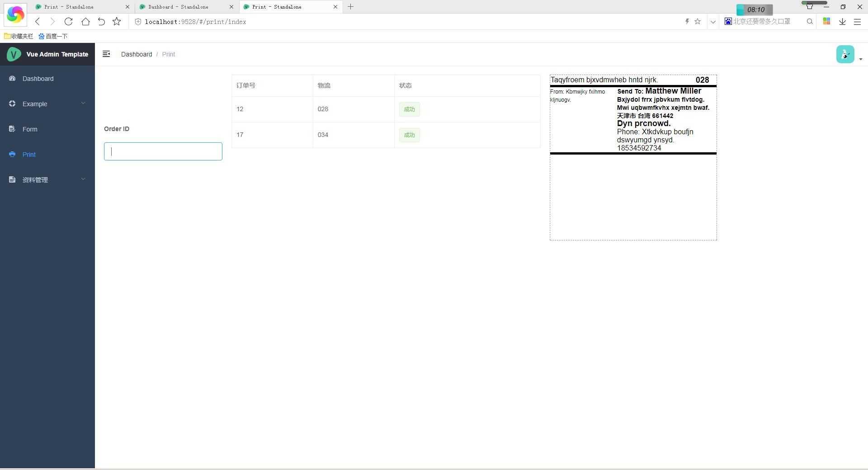The image size is (868, 470).
Task: Select the first Print - Standalone tab
Action: pyautogui.click(x=75, y=7)
